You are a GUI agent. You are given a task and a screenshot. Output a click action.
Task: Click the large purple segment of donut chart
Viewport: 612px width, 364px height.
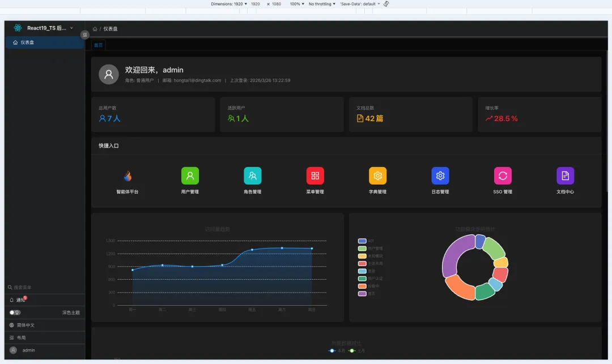[454, 253]
